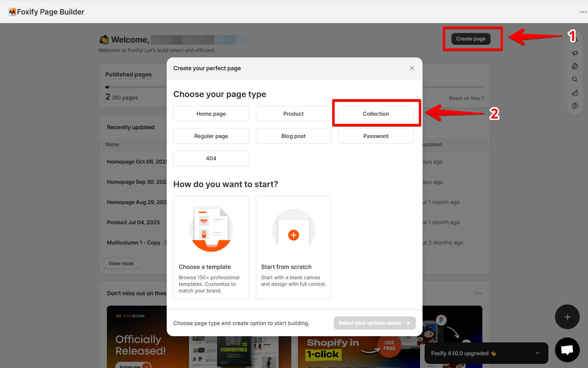The height and width of the screenshot is (368, 588).
Task: Click the Create page button
Action: [471, 39]
